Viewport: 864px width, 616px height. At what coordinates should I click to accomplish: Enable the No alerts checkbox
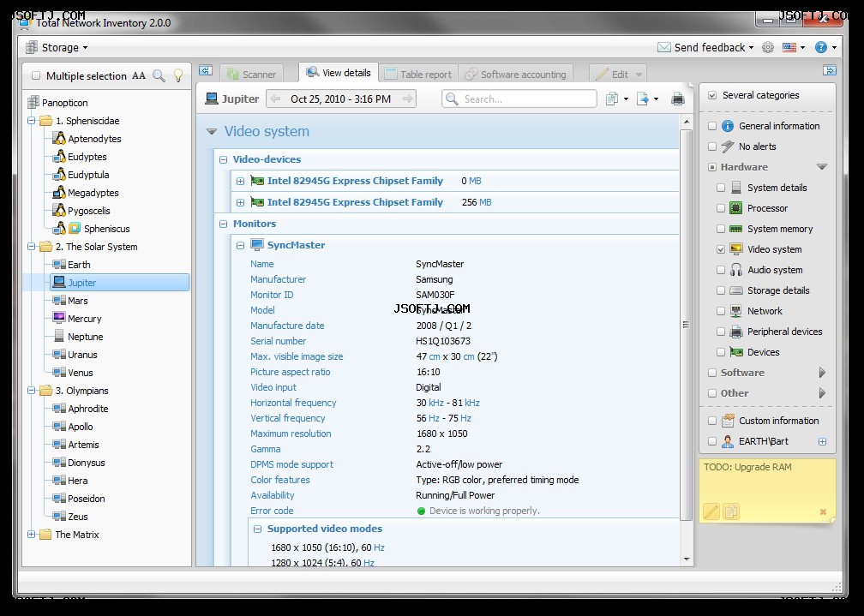(x=712, y=147)
